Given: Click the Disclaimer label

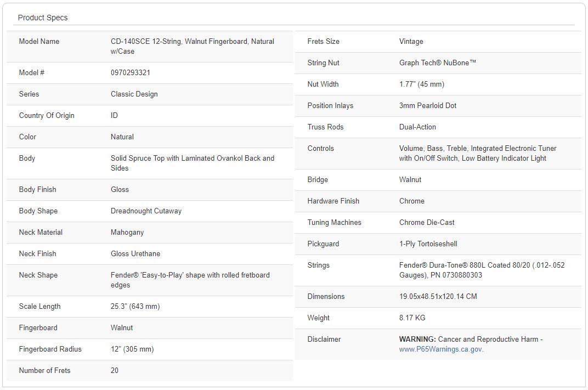Looking at the screenshot, I should tap(324, 340).
